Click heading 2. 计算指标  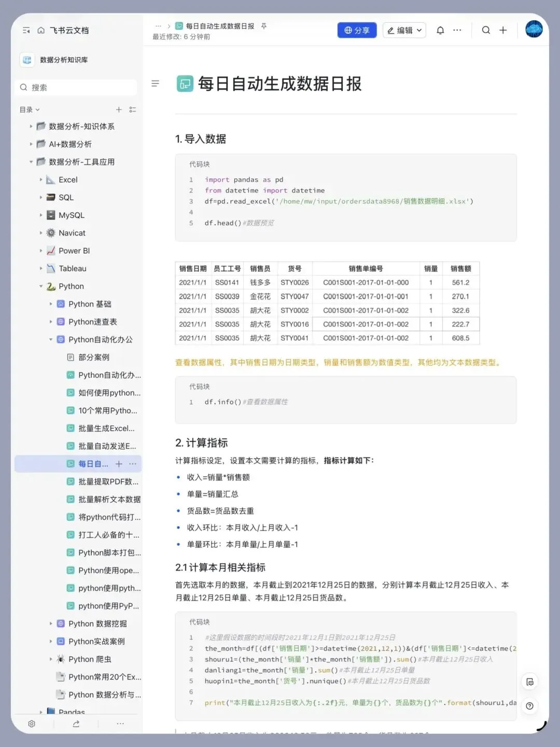tap(202, 443)
